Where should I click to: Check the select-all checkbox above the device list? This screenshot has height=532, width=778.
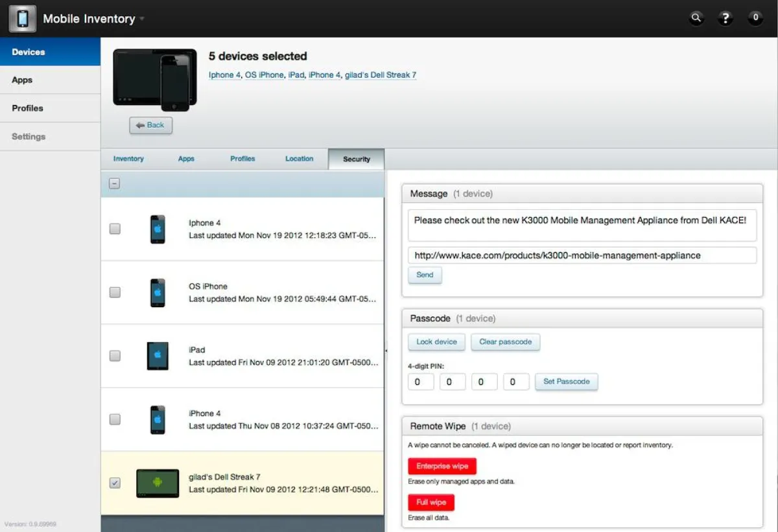coord(114,183)
